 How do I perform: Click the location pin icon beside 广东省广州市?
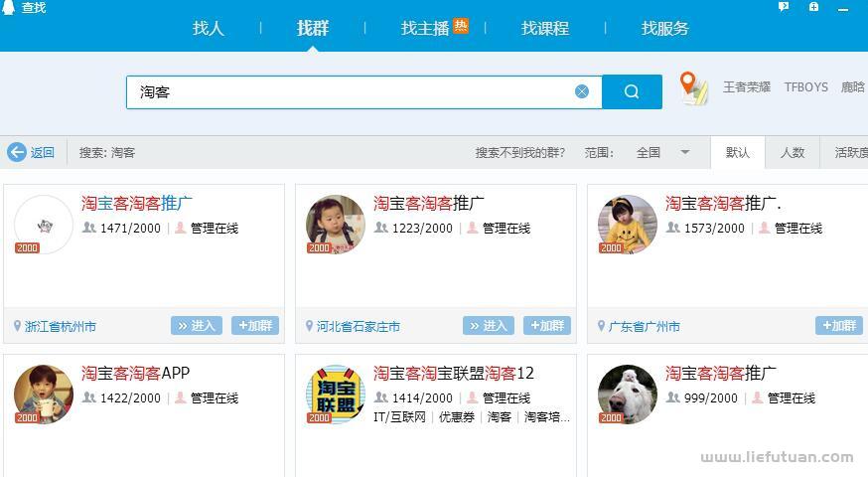tap(601, 326)
